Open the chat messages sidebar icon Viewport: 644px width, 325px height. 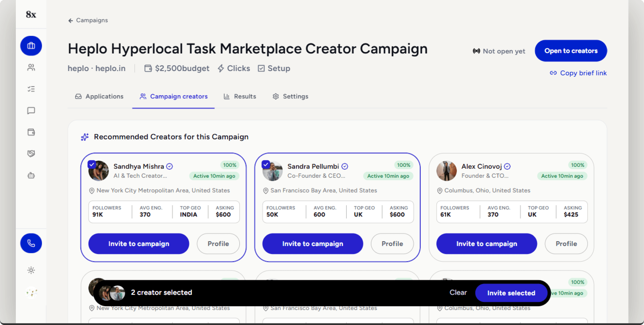[31, 110]
